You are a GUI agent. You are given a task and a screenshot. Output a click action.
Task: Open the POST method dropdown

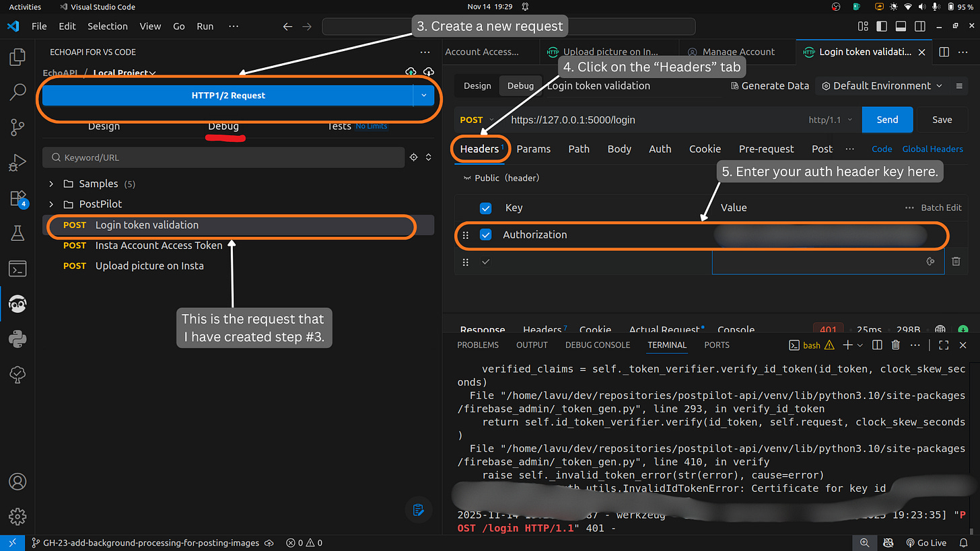(477, 120)
